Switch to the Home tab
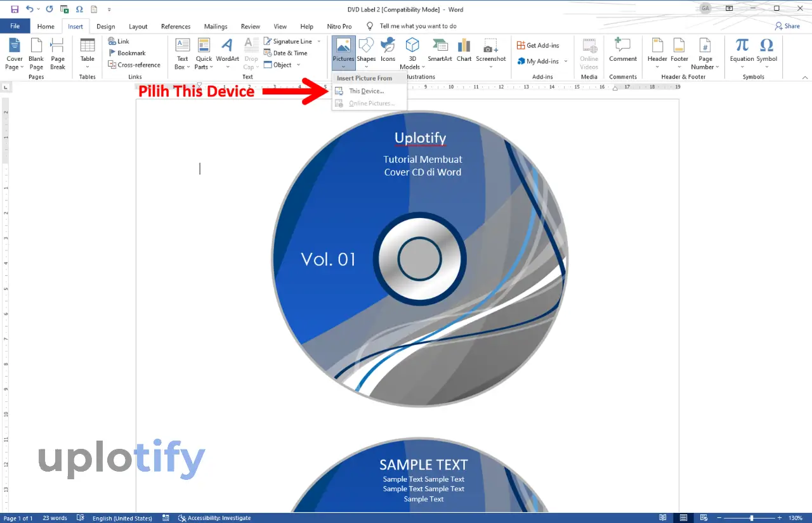The image size is (812, 523). (x=46, y=27)
